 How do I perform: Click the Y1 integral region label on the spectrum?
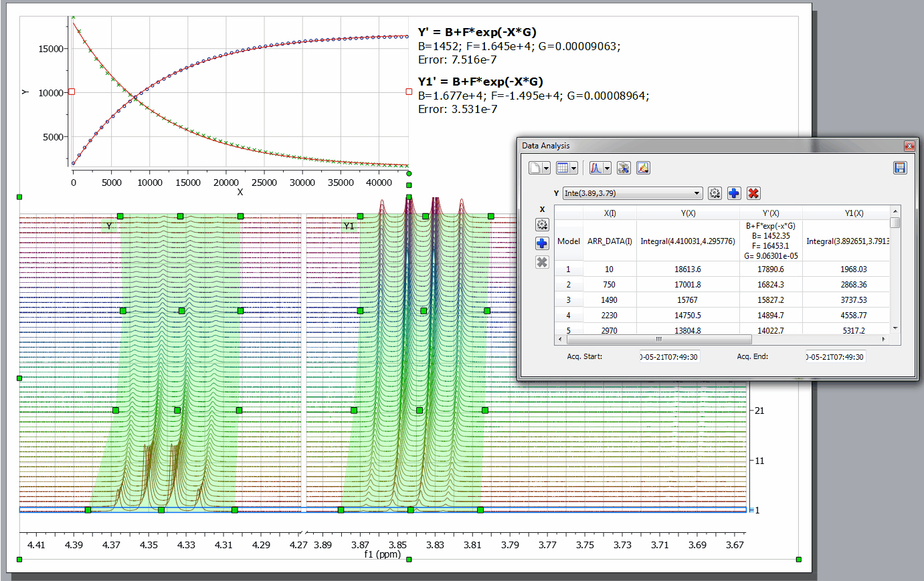[349, 226]
